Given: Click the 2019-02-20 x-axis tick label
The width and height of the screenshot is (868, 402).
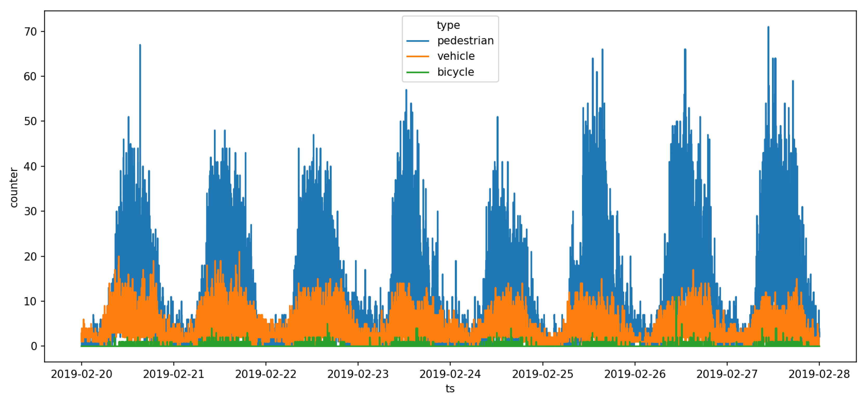Looking at the screenshot, I should coord(81,374).
